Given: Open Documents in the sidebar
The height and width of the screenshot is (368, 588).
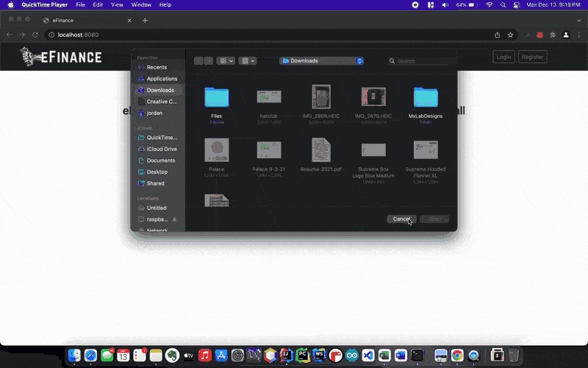Looking at the screenshot, I should [x=160, y=160].
